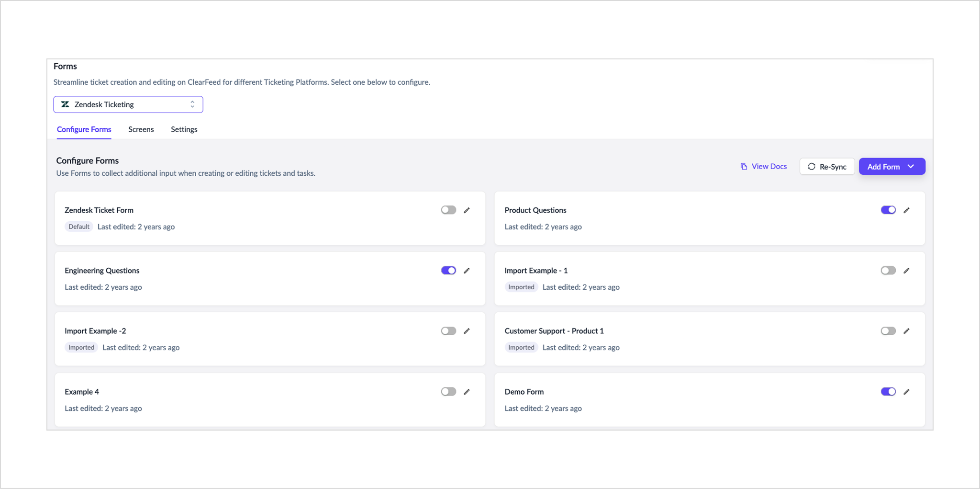Edit the Demo Form via pencil icon
Viewport: 980px width, 489px height.
click(906, 392)
